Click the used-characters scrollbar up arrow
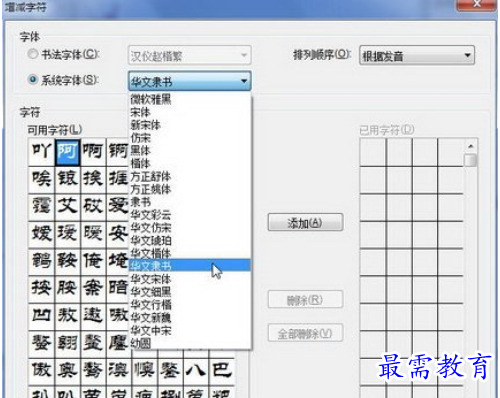 [x=471, y=146]
